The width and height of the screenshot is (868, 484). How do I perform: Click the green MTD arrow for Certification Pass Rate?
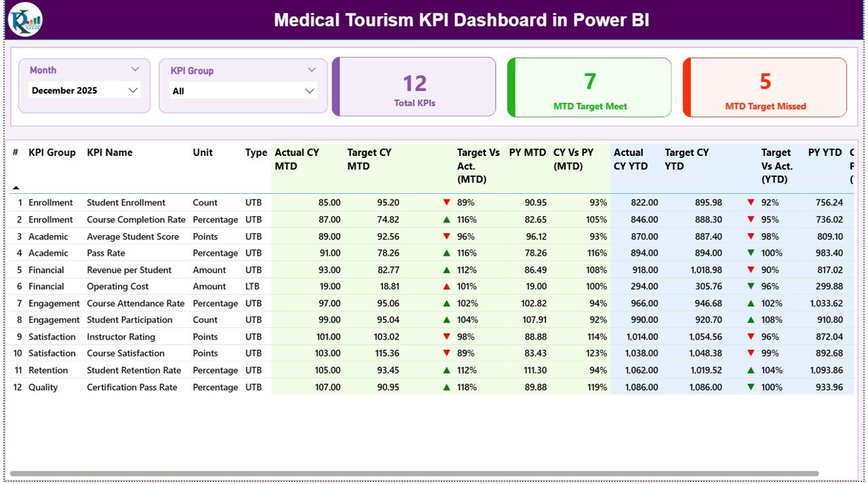tap(447, 387)
